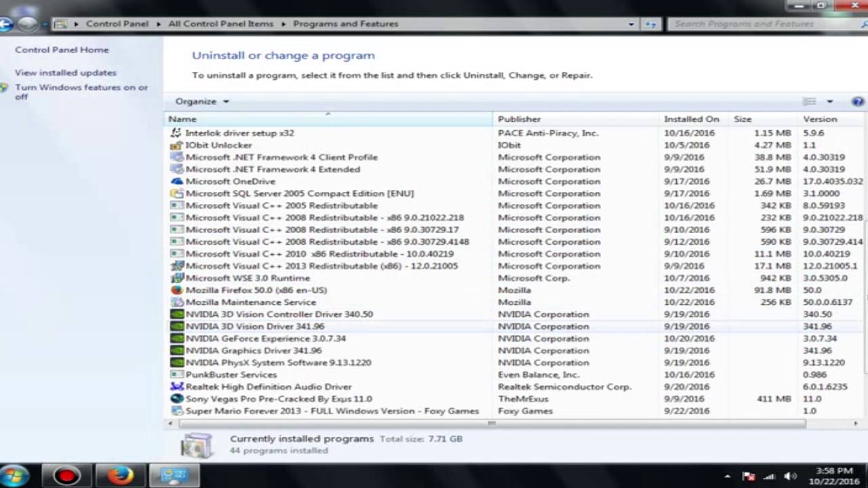Sort the list by the Name column header

coord(329,119)
